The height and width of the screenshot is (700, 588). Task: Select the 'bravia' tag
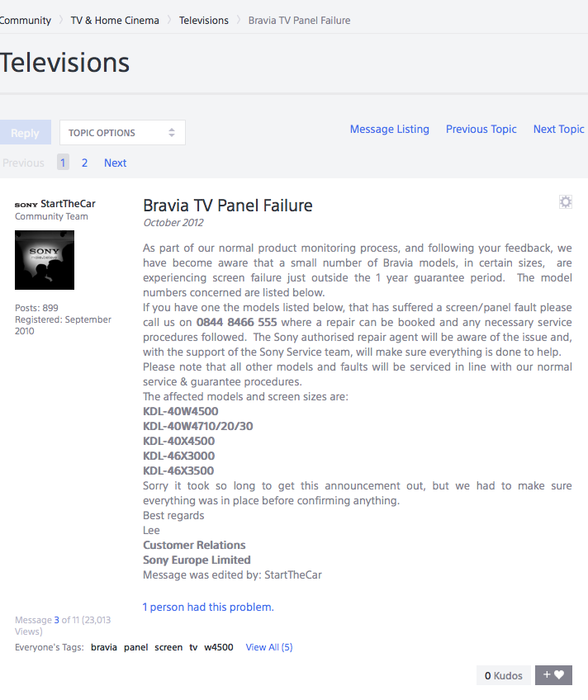(104, 647)
